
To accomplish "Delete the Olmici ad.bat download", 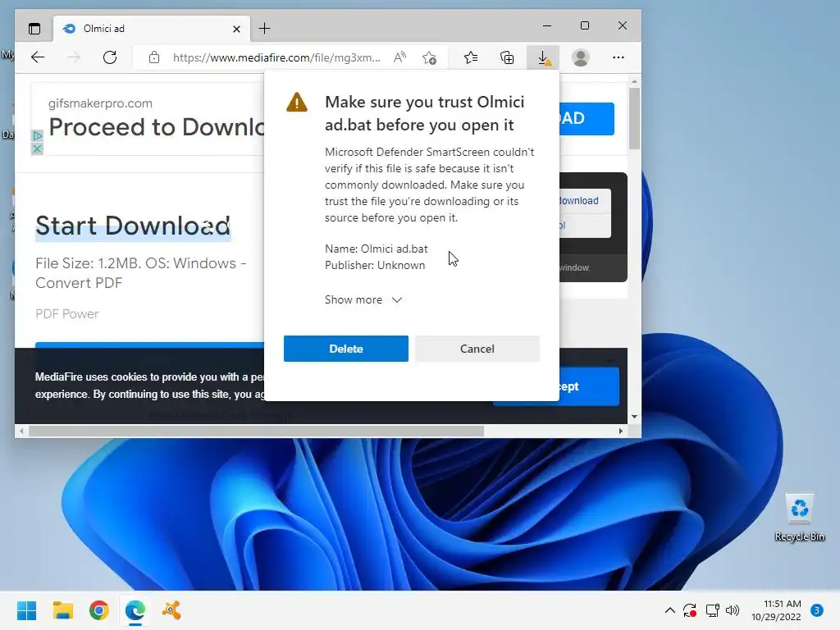I will point(346,349).
